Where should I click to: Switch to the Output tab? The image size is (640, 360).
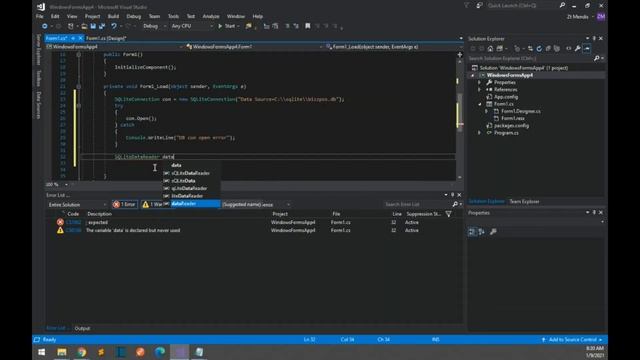82,328
